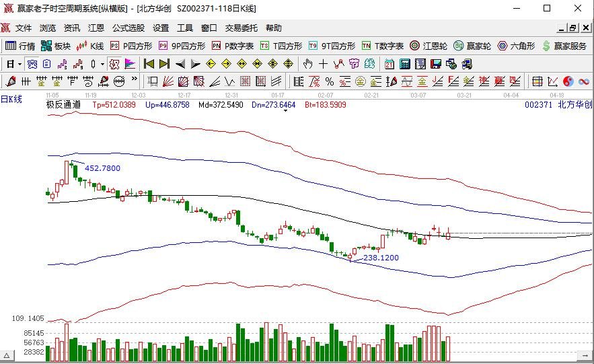Step back with black left arrow
The width and height of the screenshot is (594, 364).
[180, 64]
